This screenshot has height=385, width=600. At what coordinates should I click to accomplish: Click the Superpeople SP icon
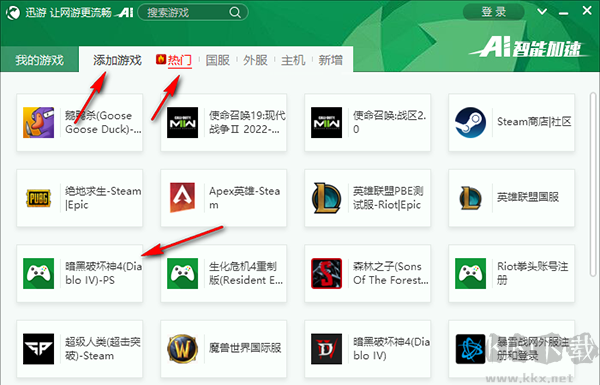coord(39,349)
